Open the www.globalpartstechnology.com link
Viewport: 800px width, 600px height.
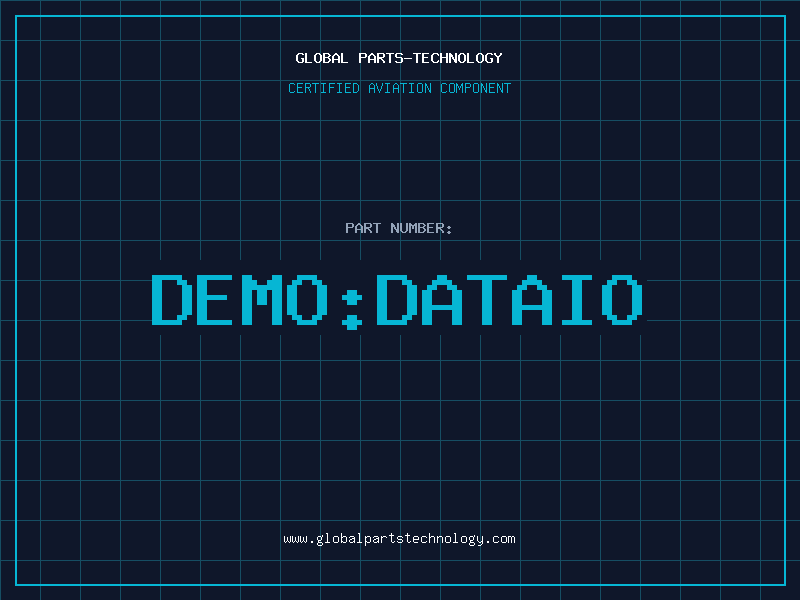(399, 539)
